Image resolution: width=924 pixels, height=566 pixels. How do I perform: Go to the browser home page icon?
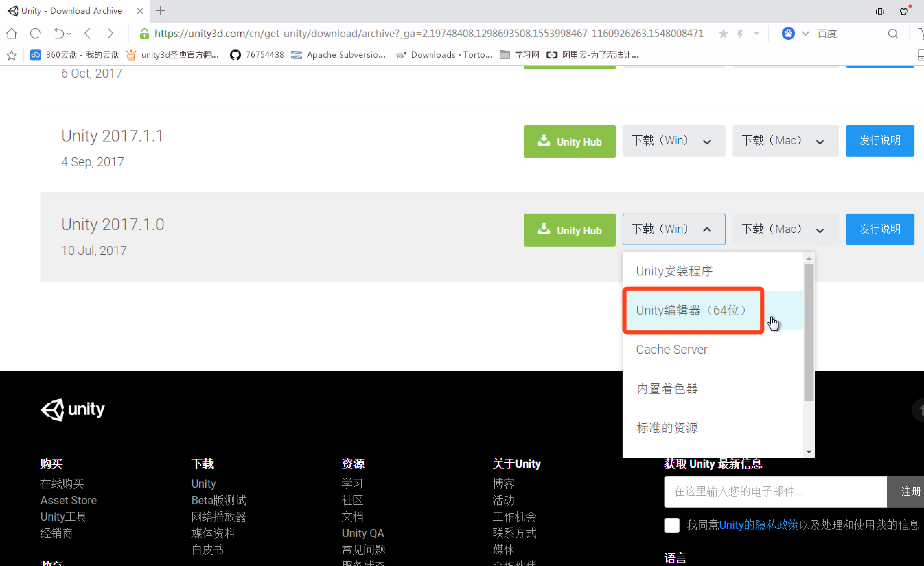pos(12,34)
